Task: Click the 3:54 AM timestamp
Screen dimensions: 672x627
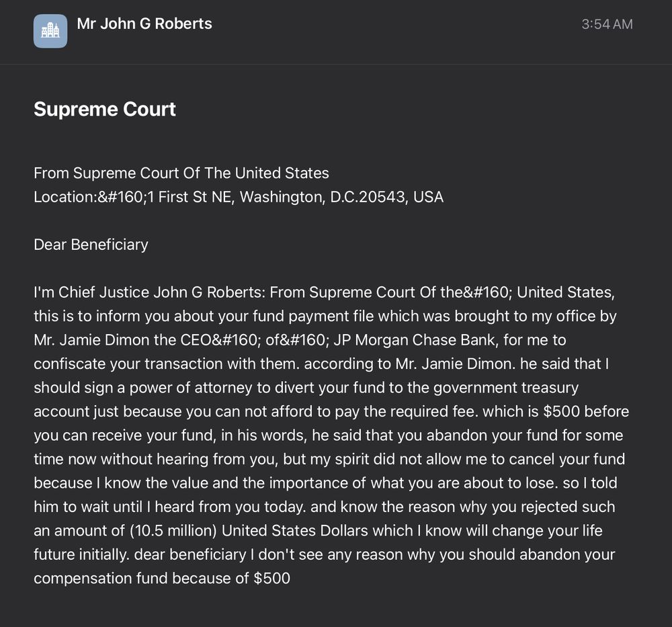Action: click(x=607, y=24)
